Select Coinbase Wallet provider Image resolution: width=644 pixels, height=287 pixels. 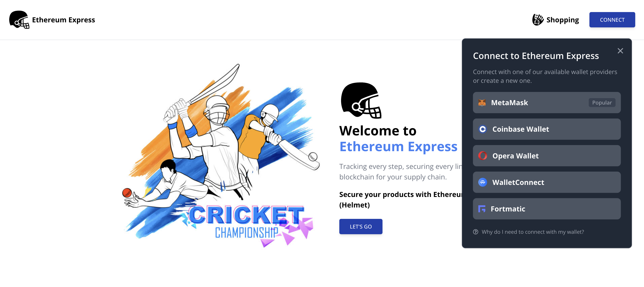click(546, 129)
